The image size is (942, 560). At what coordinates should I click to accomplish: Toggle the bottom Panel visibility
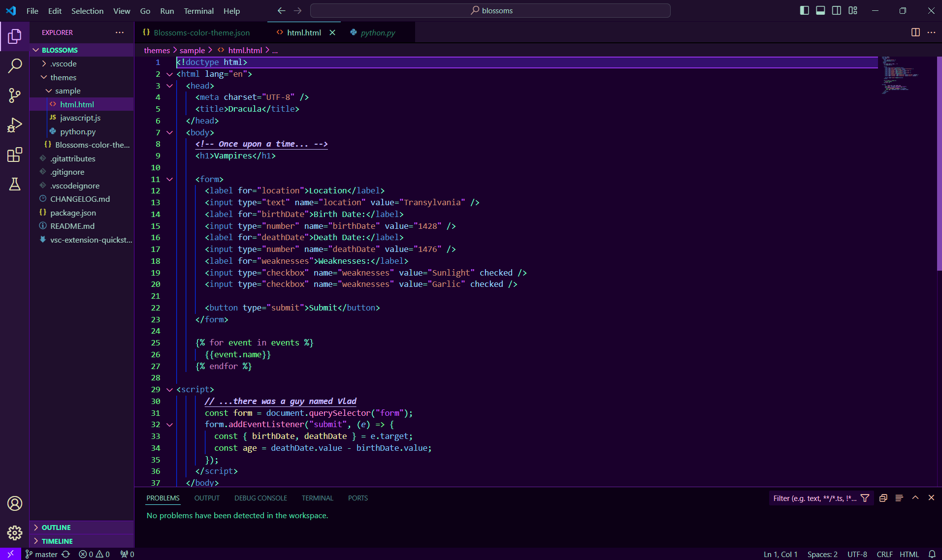(x=820, y=11)
